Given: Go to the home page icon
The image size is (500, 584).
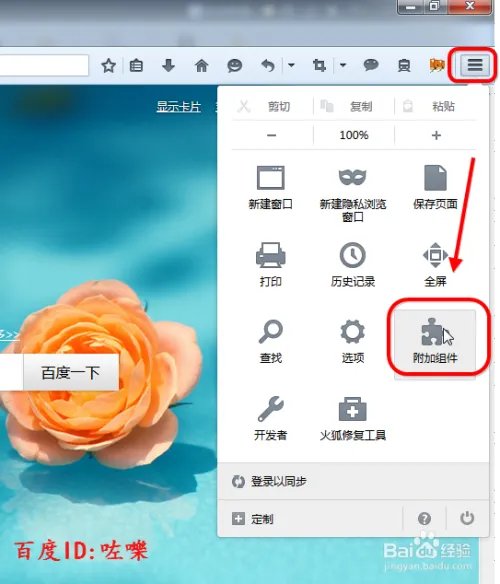Looking at the screenshot, I should pos(202,66).
